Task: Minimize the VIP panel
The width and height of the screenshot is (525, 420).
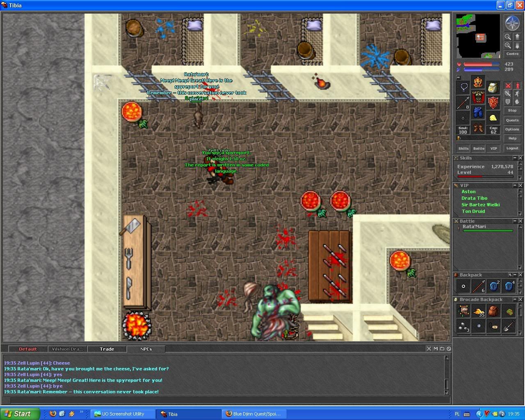Action: point(515,185)
